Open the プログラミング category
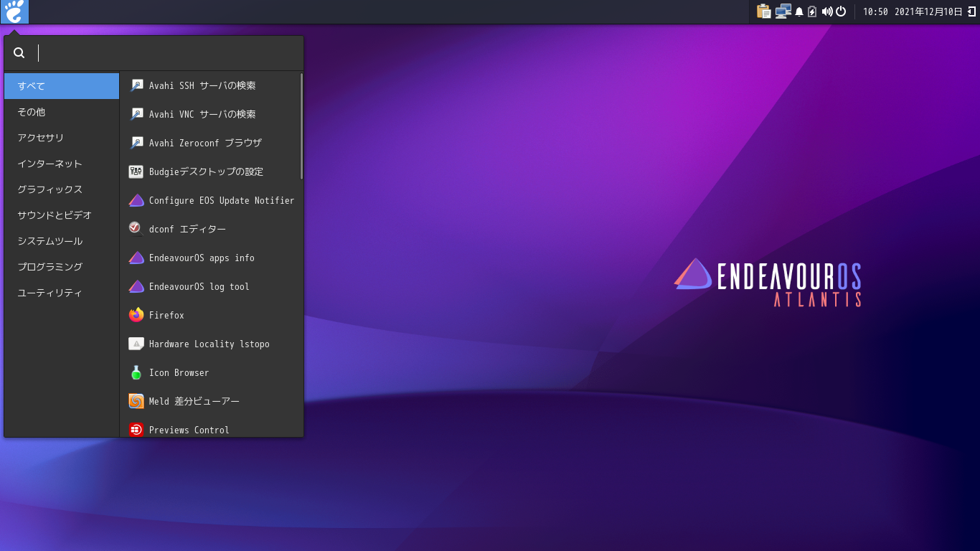 [x=62, y=267]
